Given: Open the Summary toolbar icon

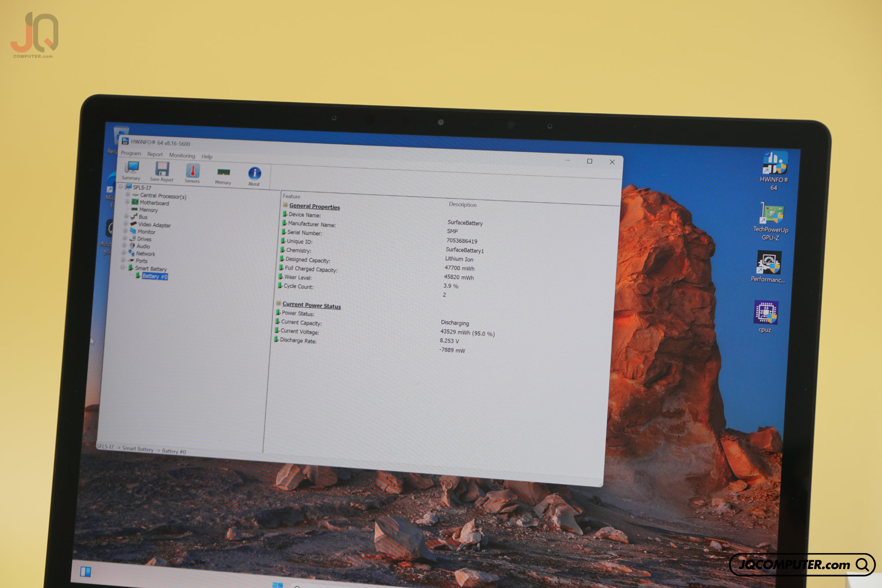Looking at the screenshot, I should (x=131, y=171).
